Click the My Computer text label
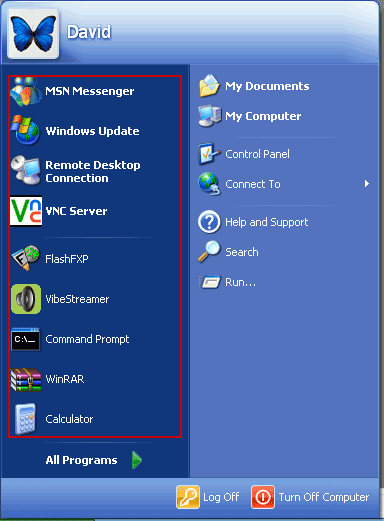 (x=263, y=116)
